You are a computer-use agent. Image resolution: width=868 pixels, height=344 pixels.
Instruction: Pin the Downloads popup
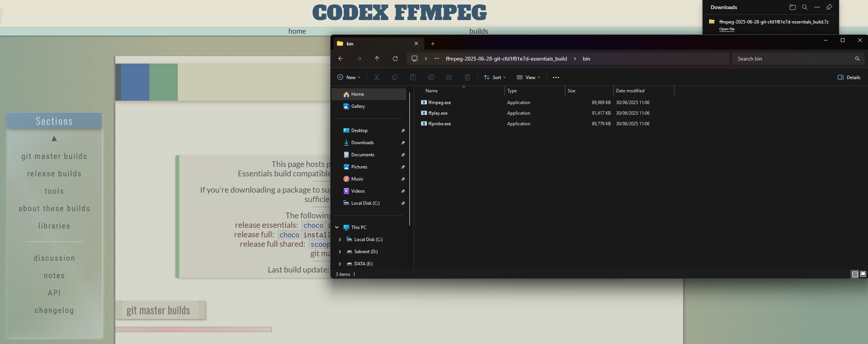(829, 7)
